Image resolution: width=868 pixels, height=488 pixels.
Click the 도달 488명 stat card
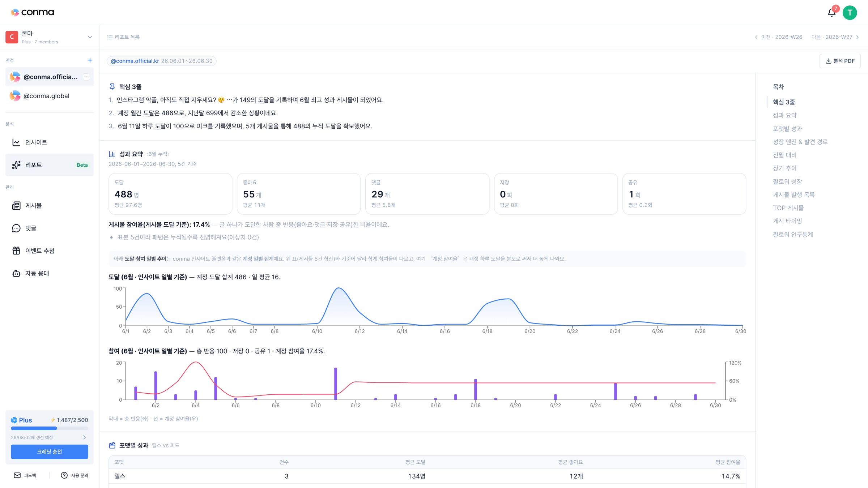(170, 194)
